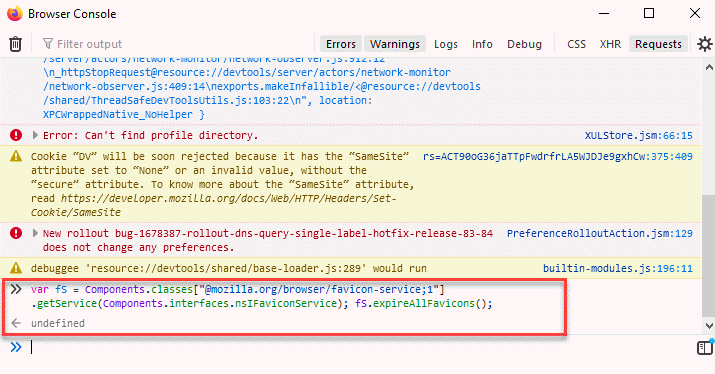
Task: Toggle the Requests filter
Action: click(658, 44)
